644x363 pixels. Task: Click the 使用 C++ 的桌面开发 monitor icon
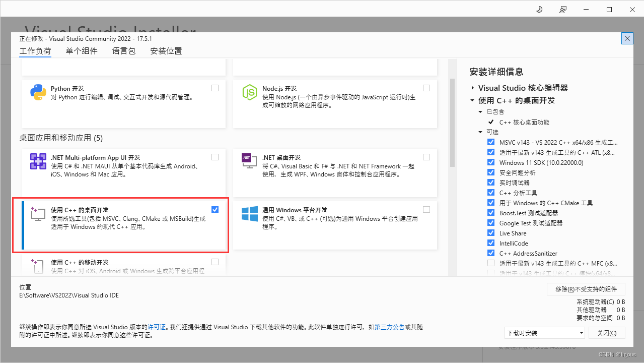[38, 214]
